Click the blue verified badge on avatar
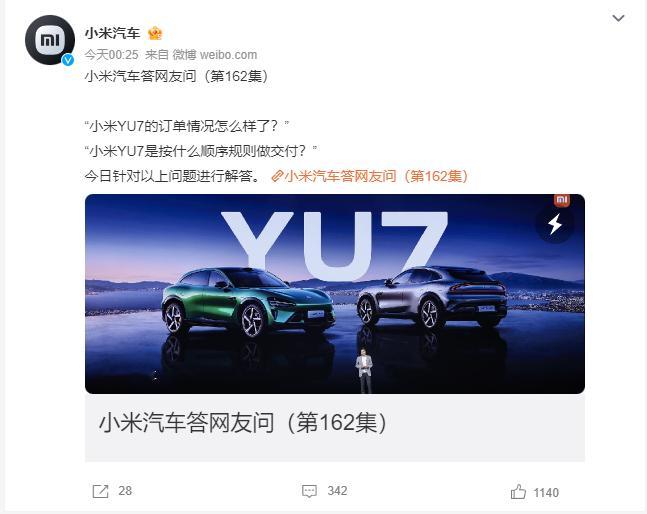 (68, 60)
